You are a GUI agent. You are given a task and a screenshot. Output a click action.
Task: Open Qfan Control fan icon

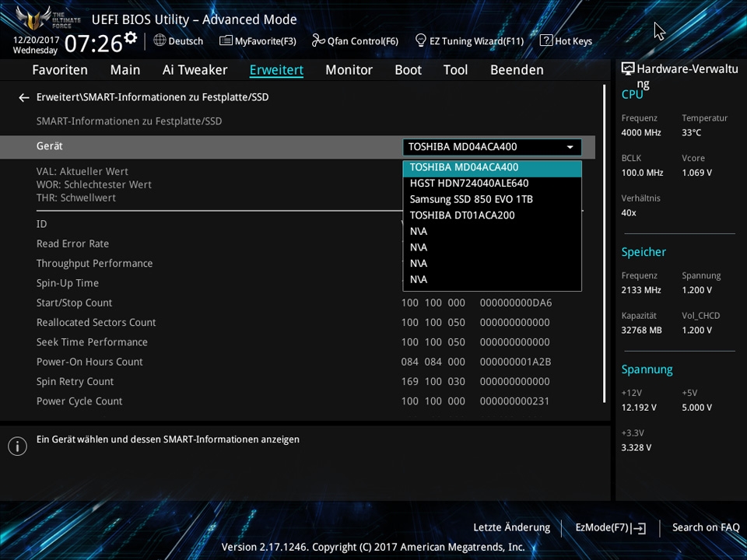(318, 40)
